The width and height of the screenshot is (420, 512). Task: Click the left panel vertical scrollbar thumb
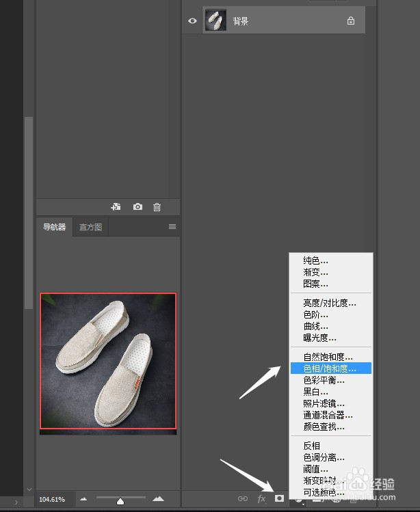(x=29, y=213)
